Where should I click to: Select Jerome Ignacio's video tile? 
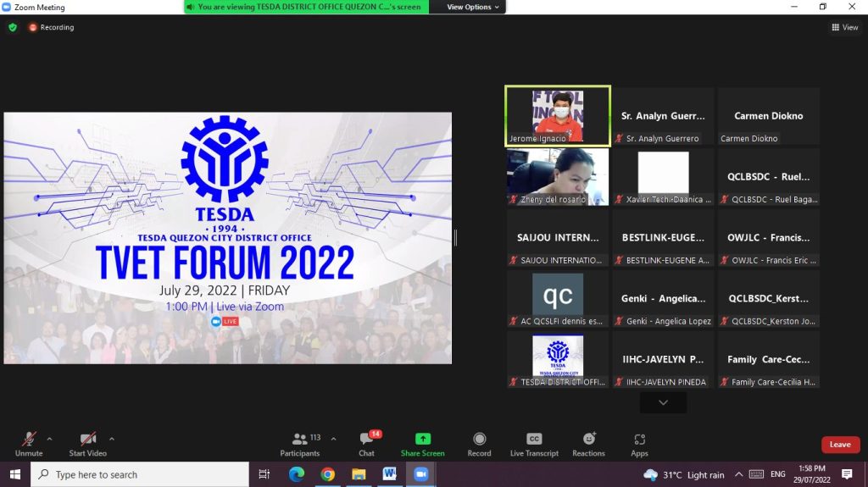click(558, 115)
